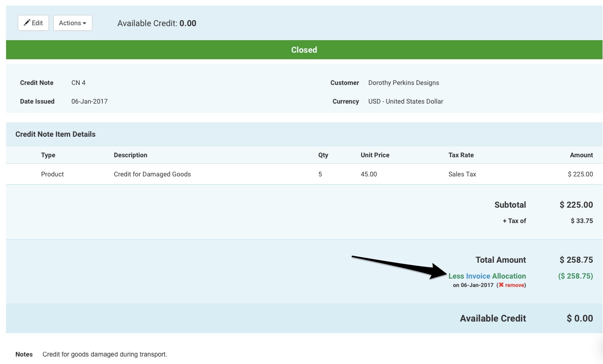Click the Qty column header
Image resolution: width=603 pixels, height=364 pixels.
tap(323, 155)
